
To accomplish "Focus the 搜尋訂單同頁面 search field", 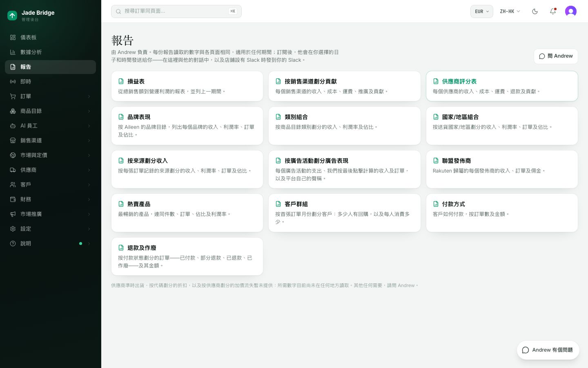I will click(176, 11).
